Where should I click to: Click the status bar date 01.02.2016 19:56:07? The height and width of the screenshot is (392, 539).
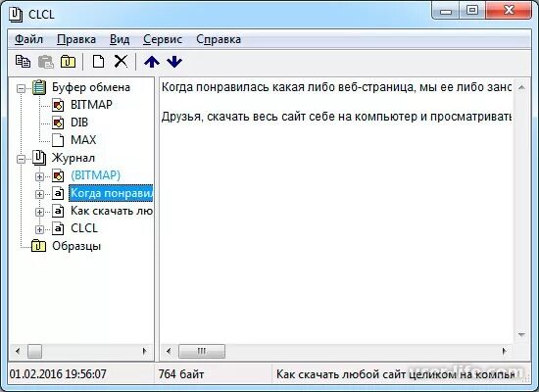[x=58, y=373]
